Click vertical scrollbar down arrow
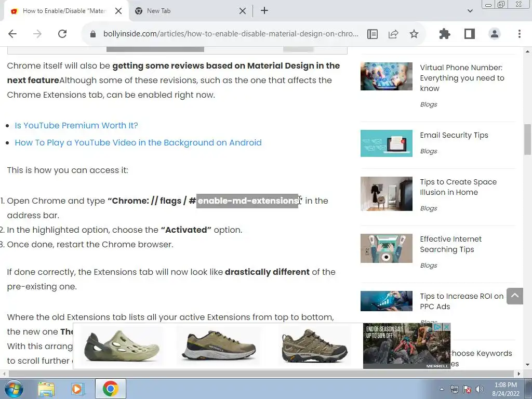532x399 pixels. coord(527,365)
